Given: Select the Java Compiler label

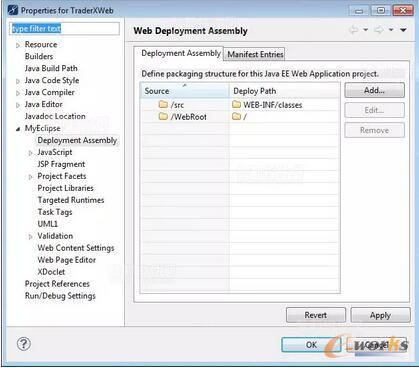Looking at the screenshot, I should [x=49, y=92].
